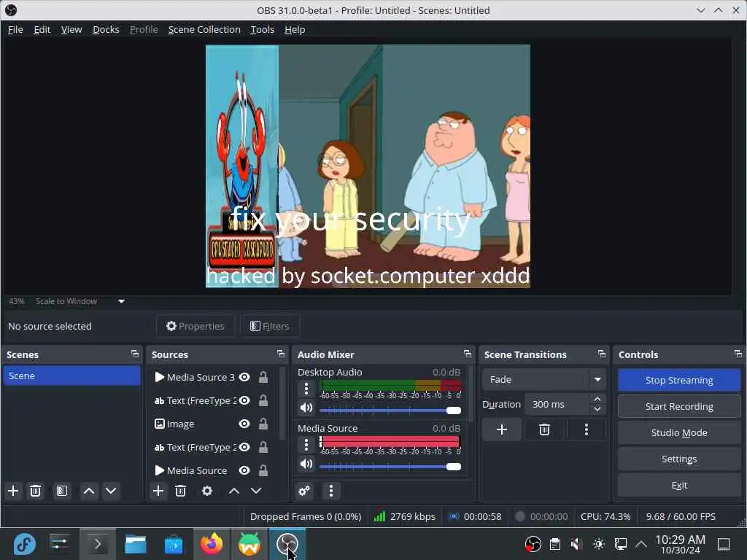Open Media Source mixer three-dot options
The height and width of the screenshot is (560, 747).
click(x=306, y=445)
